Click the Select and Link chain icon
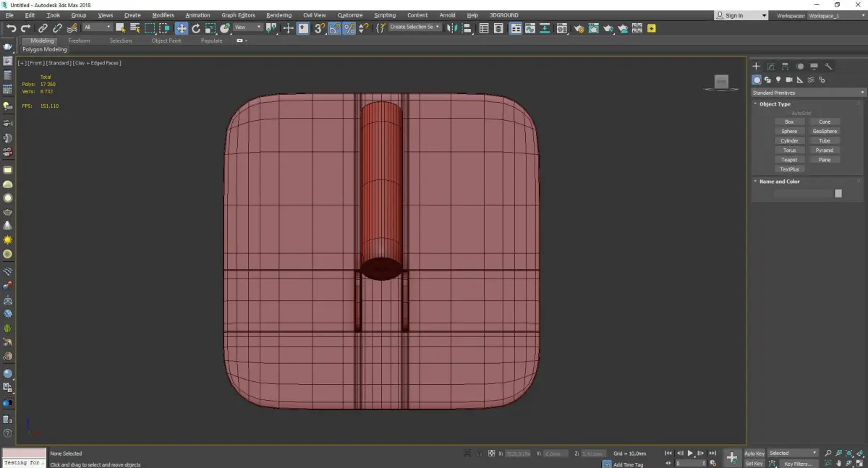The width and height of the screenshot is (868, 468). point(43,28)
